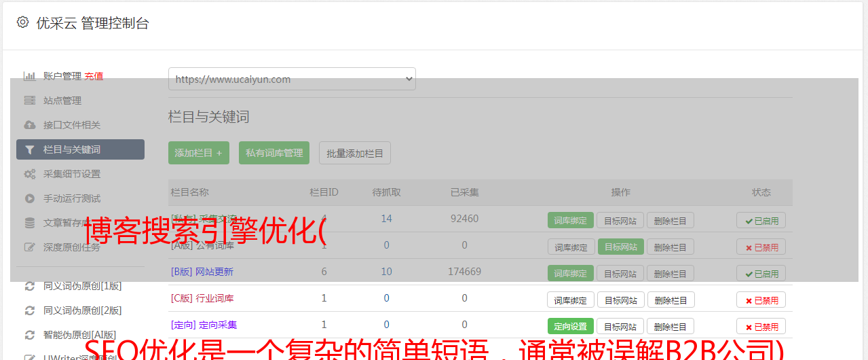
Task: Toggle 已禁用 status for [A版] 公有词库
Action: point(761,247)
